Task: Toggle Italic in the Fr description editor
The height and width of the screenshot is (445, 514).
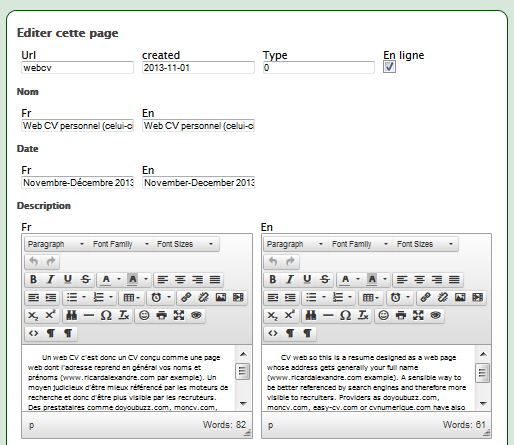Action: (x=51, y=279)
